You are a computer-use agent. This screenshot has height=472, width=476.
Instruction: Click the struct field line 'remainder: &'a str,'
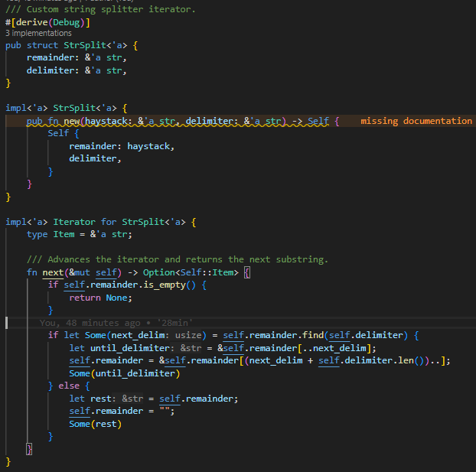click(x=77, y=57)
